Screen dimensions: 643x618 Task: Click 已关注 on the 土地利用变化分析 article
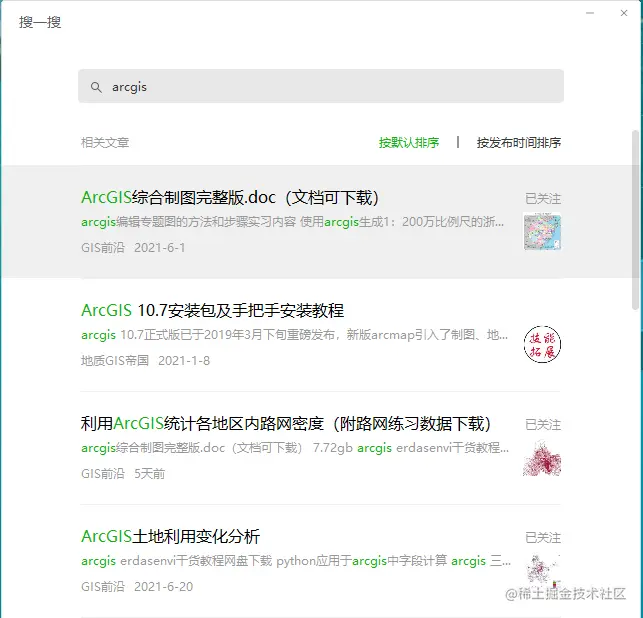(543, 537)
